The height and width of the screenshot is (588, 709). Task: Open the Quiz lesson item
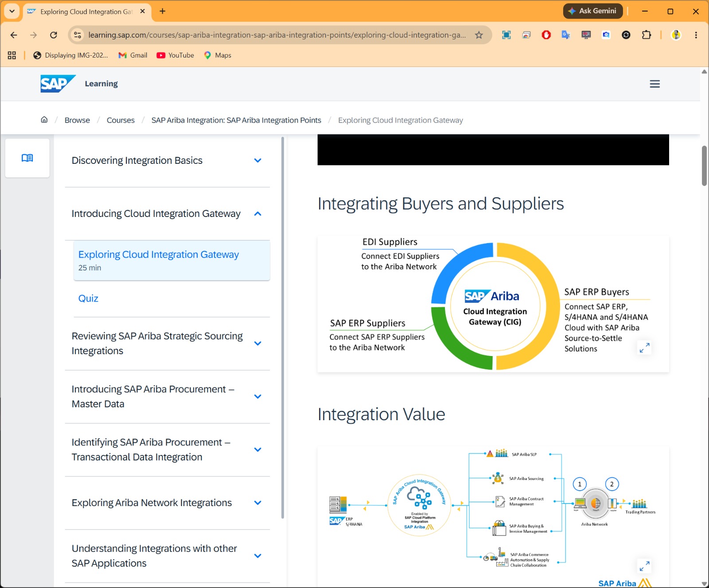(x=88, y=298)
